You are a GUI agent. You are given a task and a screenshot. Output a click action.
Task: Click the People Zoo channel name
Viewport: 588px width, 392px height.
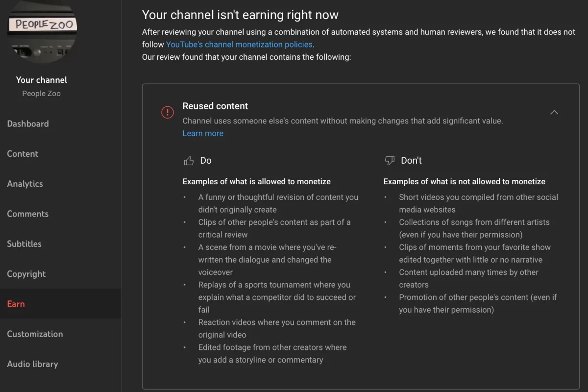(41, 93)
